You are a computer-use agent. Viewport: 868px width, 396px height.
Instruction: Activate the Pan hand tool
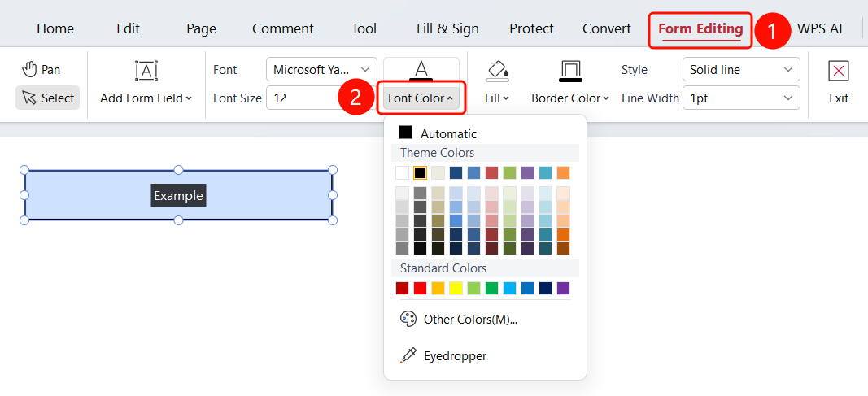(x=41, y=70)
